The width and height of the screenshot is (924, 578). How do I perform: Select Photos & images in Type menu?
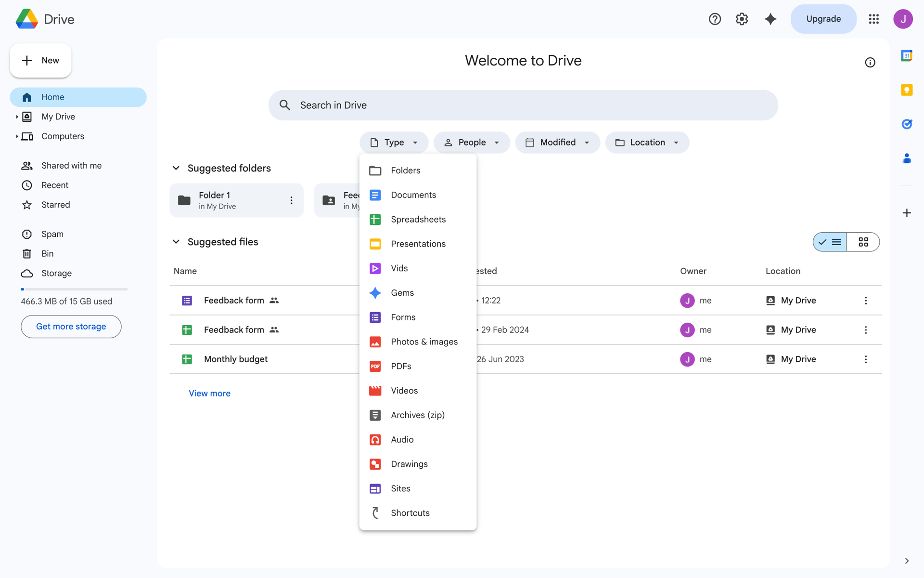point(418,342)
